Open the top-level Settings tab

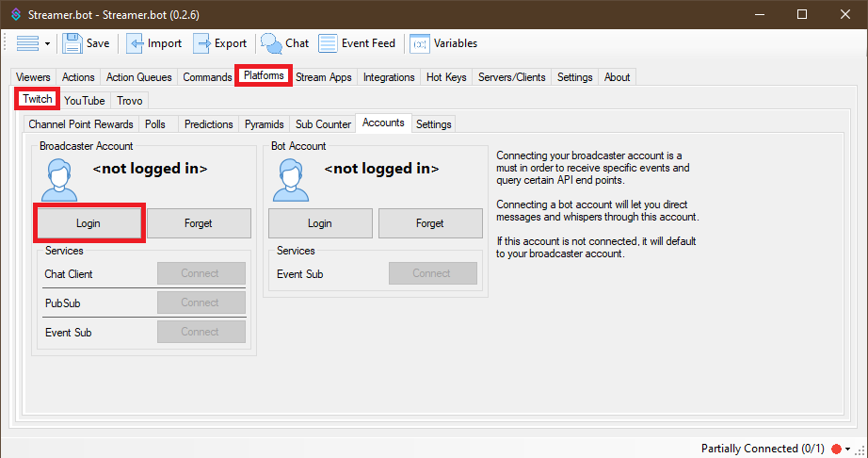click(x=574, y=77)
